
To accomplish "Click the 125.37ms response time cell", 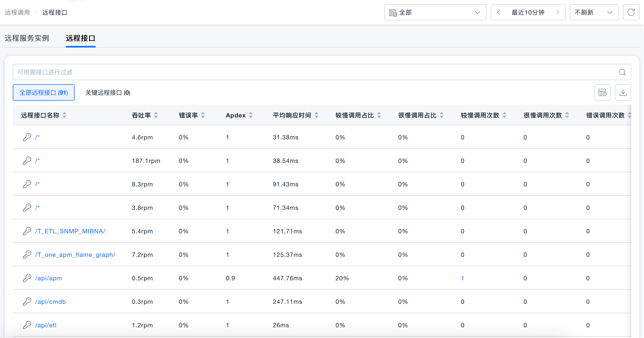I will pyautogui.click(x=287, y=255).
